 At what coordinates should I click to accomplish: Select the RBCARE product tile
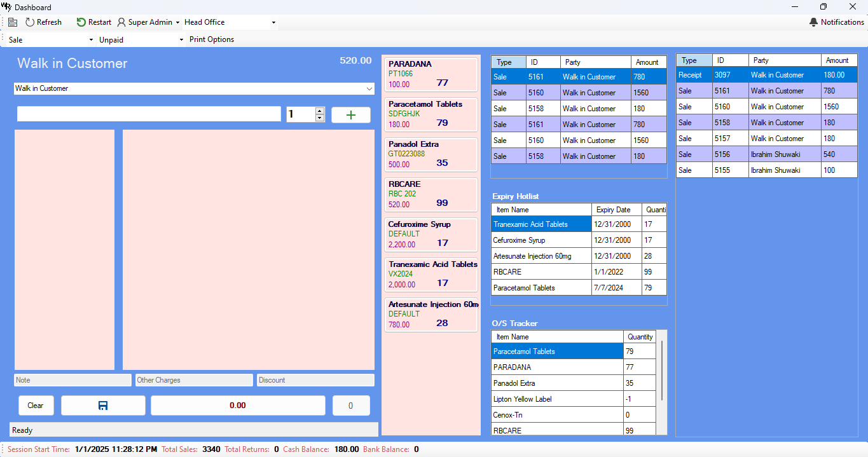tap(431, 194)
